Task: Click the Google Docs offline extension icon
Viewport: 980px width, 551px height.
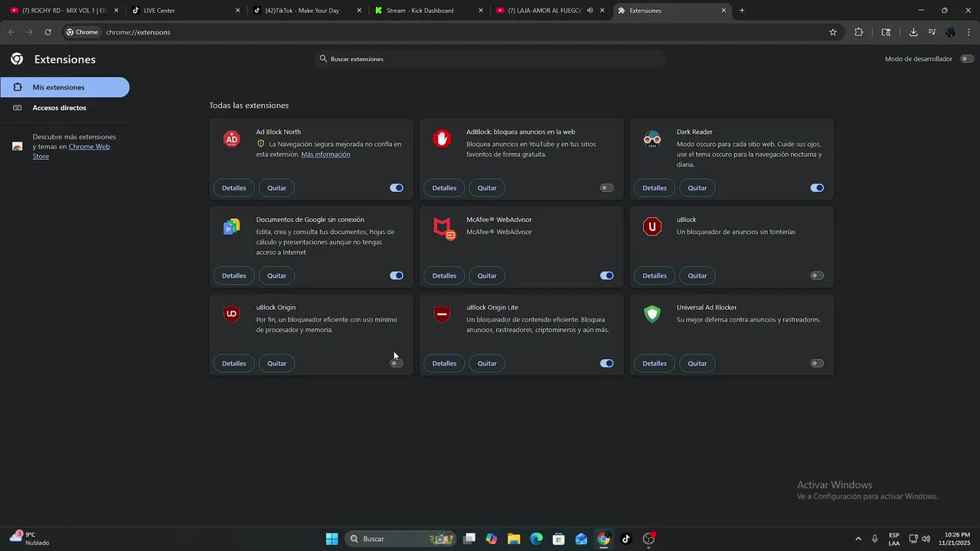Action: click(x=232, y=227)
